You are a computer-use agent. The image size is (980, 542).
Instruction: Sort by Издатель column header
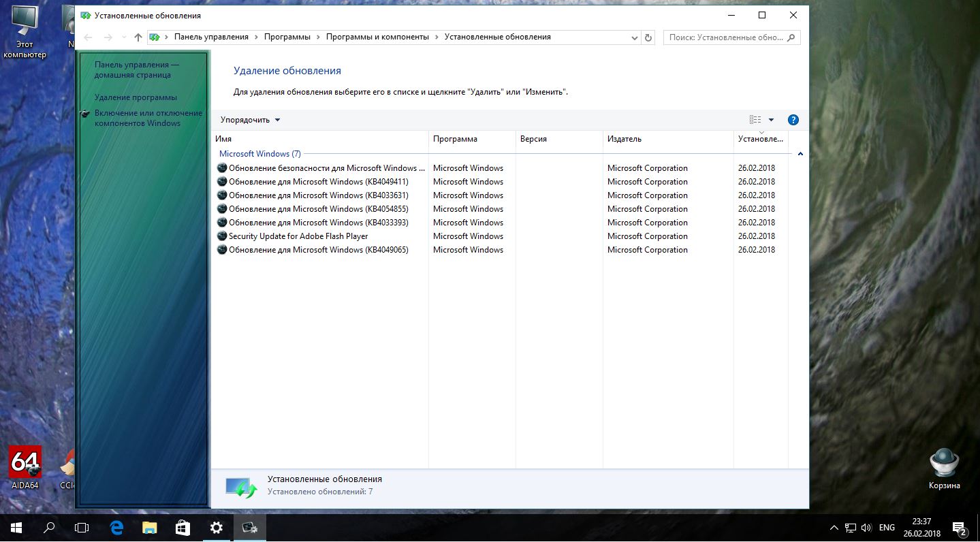[625, 139]
